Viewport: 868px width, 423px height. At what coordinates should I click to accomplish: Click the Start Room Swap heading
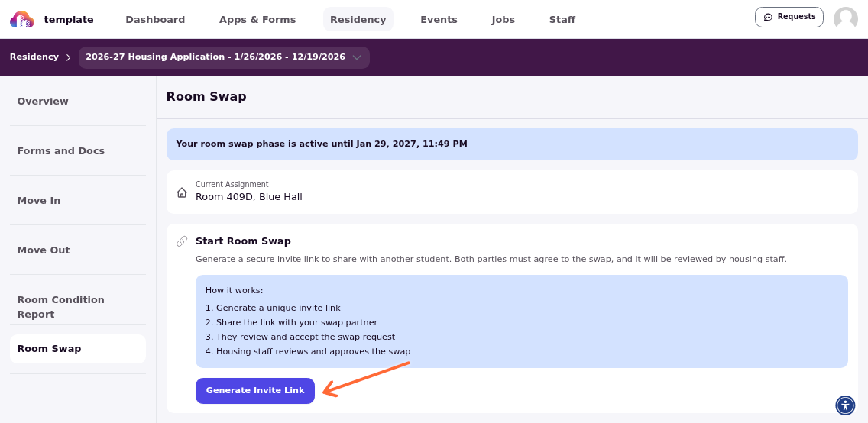coord(243,241)
